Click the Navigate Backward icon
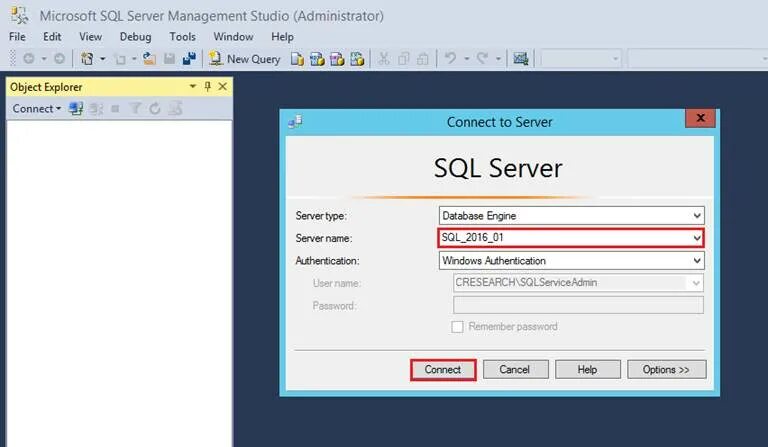The height and width of the screenshot is (447, 768). coord(29,59)
